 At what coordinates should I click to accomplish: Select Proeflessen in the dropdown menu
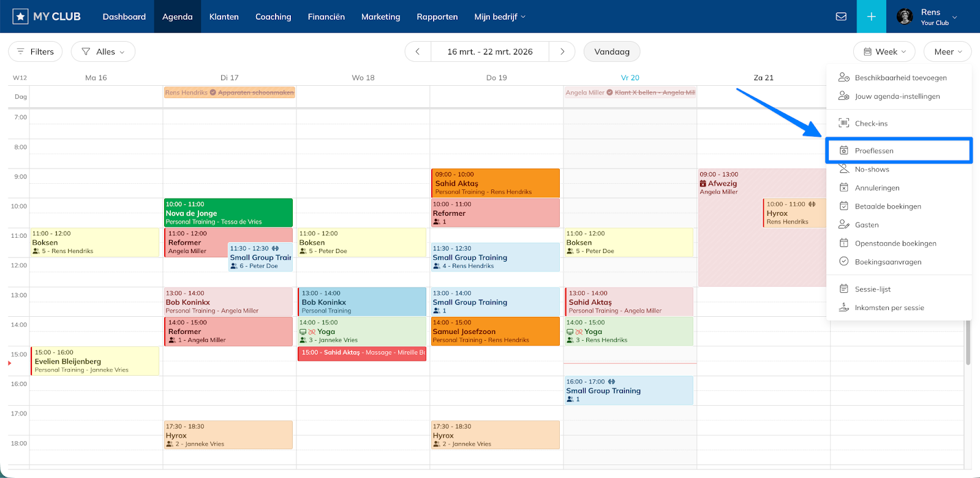(x=874, y=151)
